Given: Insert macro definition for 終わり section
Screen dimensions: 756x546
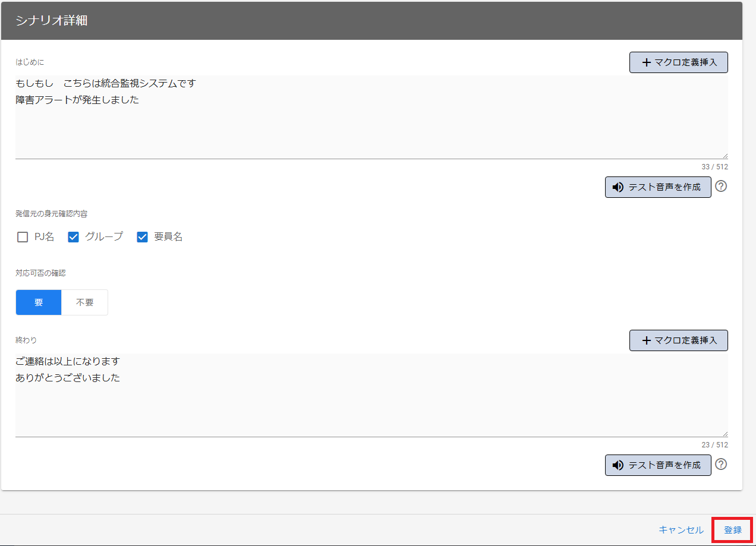Looking at the screenshot, I should (x=678, y=340).
